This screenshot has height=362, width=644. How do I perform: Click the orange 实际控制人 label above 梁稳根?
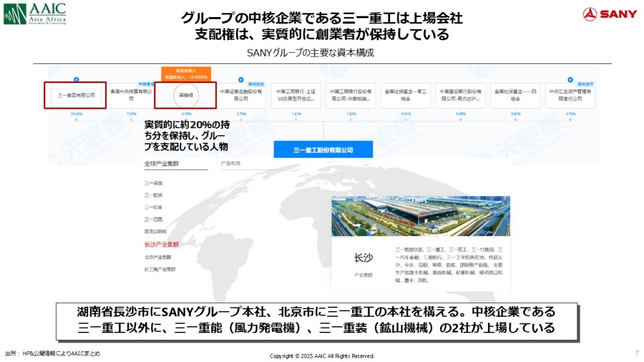(186, 74)
